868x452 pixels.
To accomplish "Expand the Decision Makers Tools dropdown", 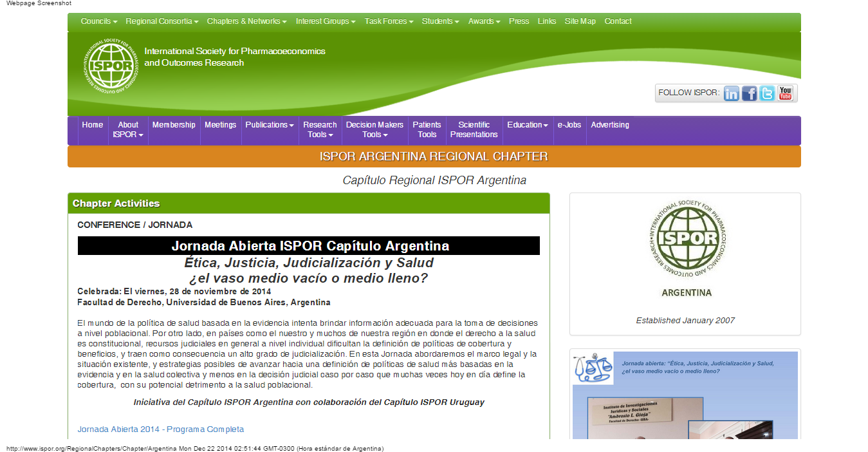I will coord(375,130).
